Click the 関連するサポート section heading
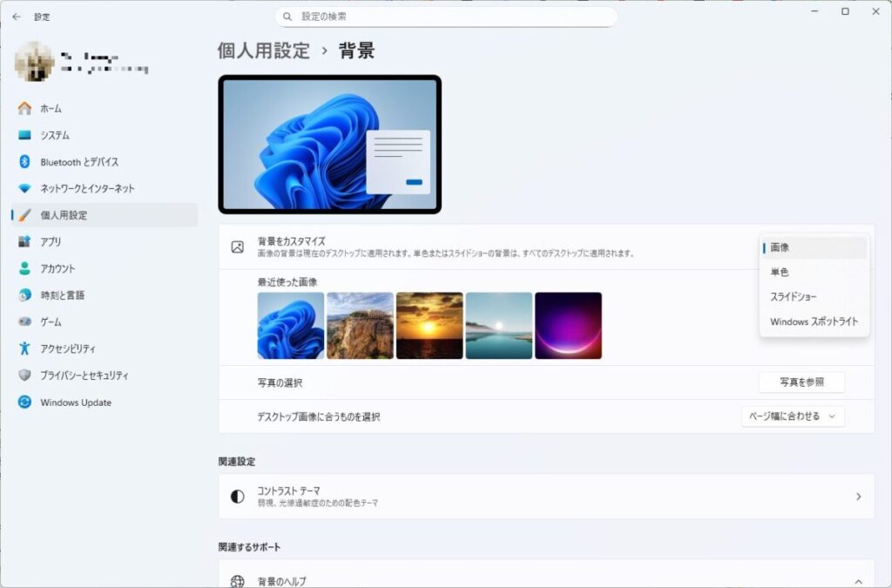 pos(249,547)
